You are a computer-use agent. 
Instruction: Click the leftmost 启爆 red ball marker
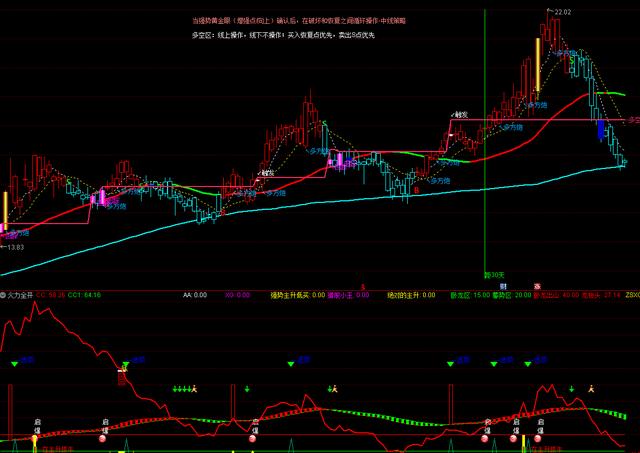coord(34,437)
